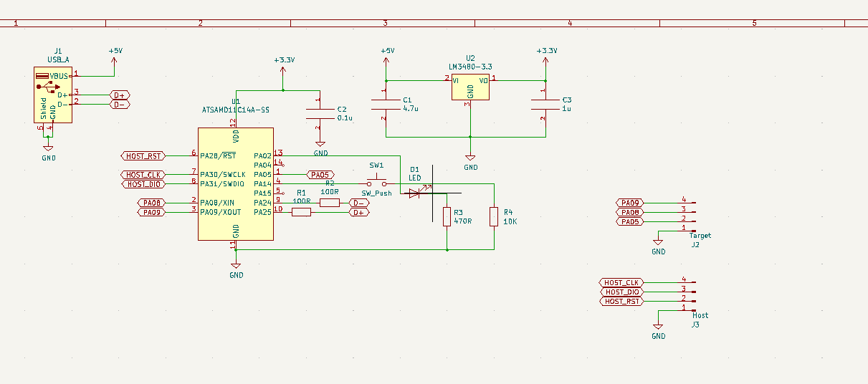Select the J1 USB_A connector symbol
The width and height of the screenshot is (868, 384).
[52, 95]
